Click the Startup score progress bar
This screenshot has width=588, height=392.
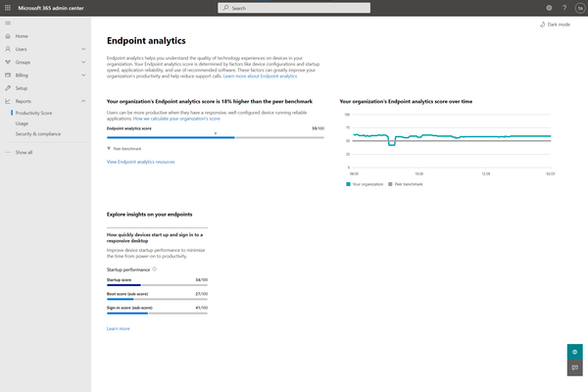pos(157,285)
